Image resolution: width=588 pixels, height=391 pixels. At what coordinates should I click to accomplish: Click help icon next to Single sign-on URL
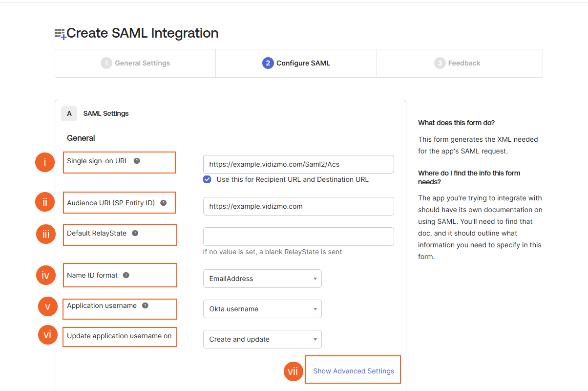pyautogui.click(x=137, y=161)
